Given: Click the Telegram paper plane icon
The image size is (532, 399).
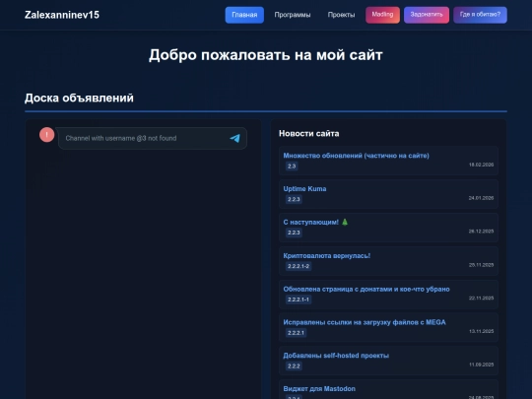Looking at the screenshot, I should tap(234, 138).
